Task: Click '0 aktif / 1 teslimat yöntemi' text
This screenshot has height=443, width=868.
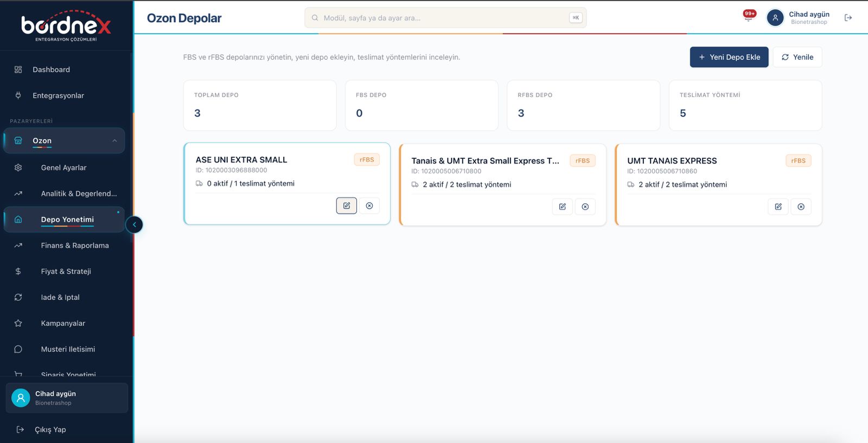Action: 251,183
